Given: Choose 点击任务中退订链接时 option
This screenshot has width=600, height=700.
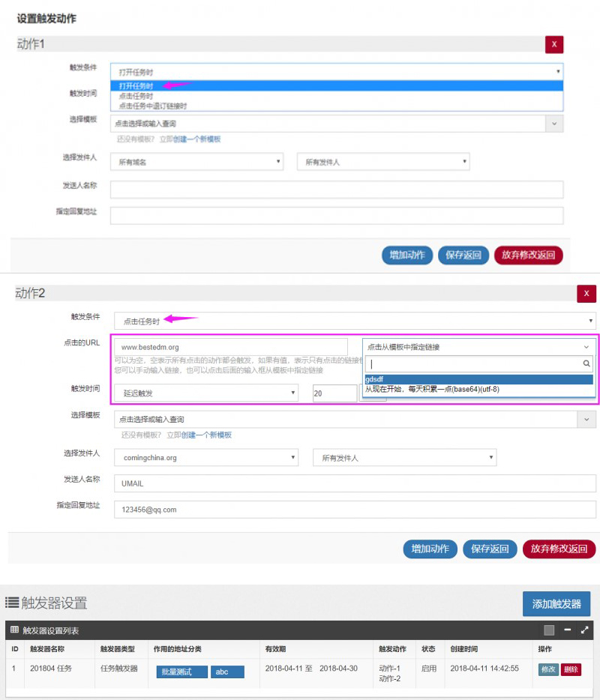Looking at the screenshot, I should click(153, 106).
